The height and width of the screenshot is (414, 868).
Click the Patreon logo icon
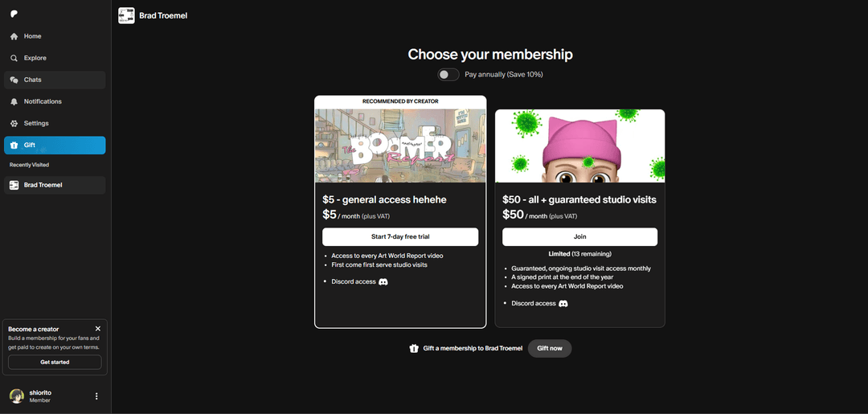coord(14,14)
